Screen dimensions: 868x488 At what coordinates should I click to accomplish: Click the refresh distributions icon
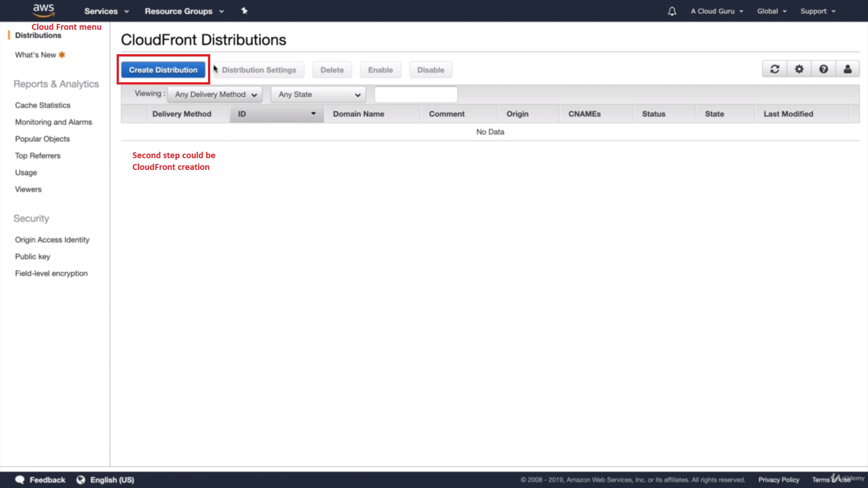[774, 69]
